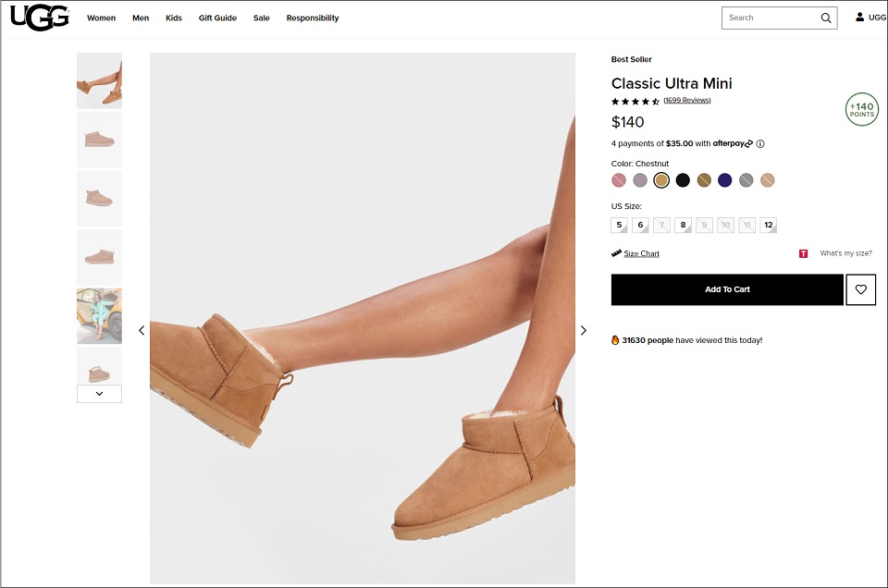Select the yellow taxi lifestyle thumbnail

click(99, 316)
